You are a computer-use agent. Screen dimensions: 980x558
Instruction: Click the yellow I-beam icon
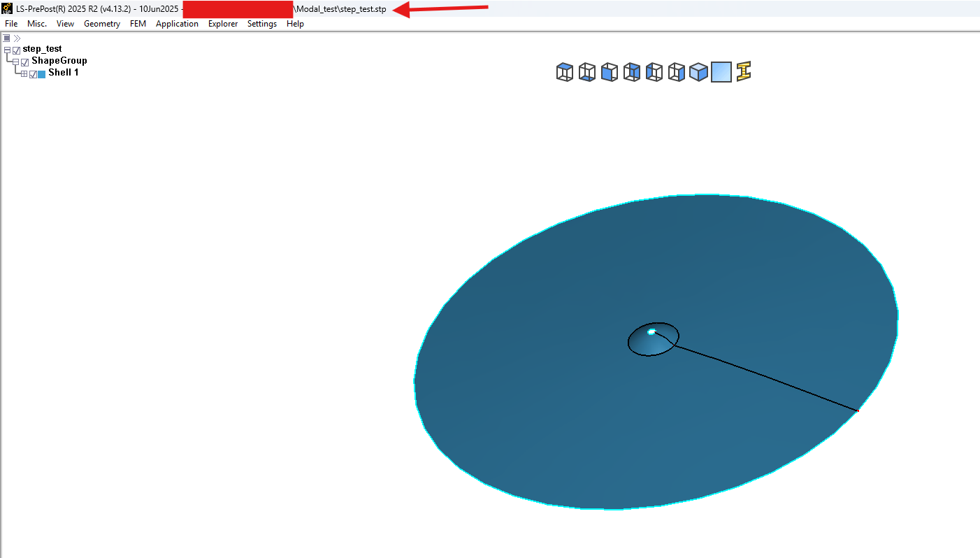(744, 72)
